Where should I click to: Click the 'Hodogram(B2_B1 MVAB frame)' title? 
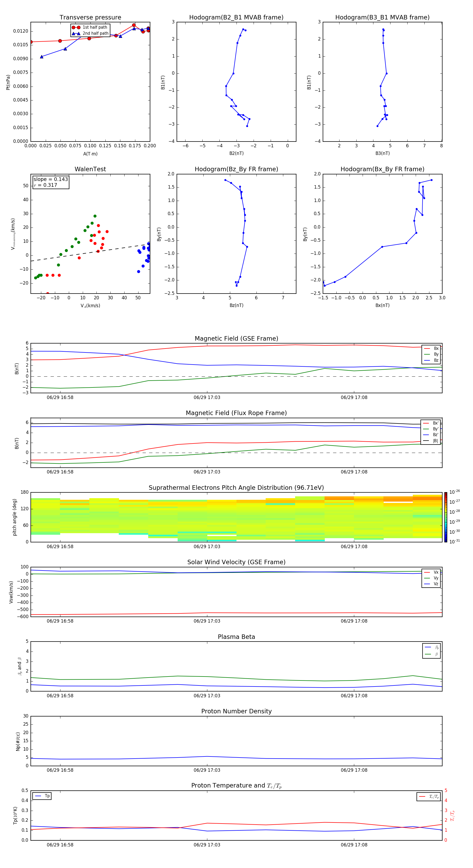point(236,18)
